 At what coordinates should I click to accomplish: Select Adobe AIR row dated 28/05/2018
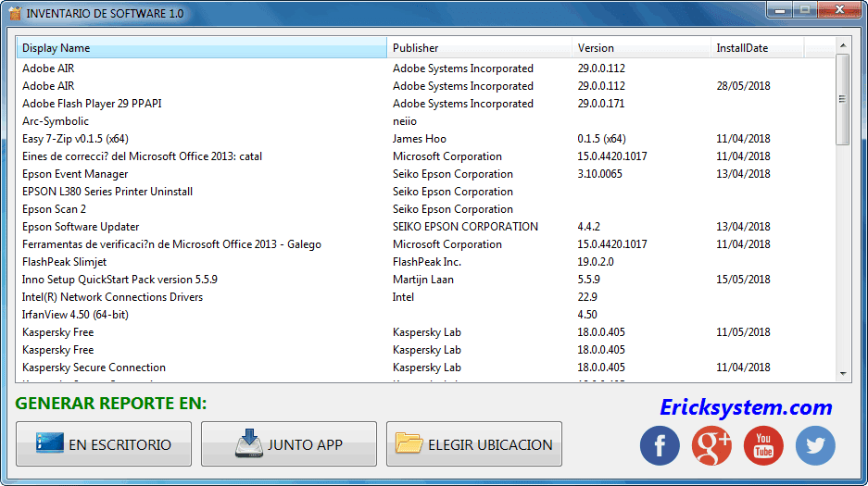pyautogui.click(x=425, y=86)
